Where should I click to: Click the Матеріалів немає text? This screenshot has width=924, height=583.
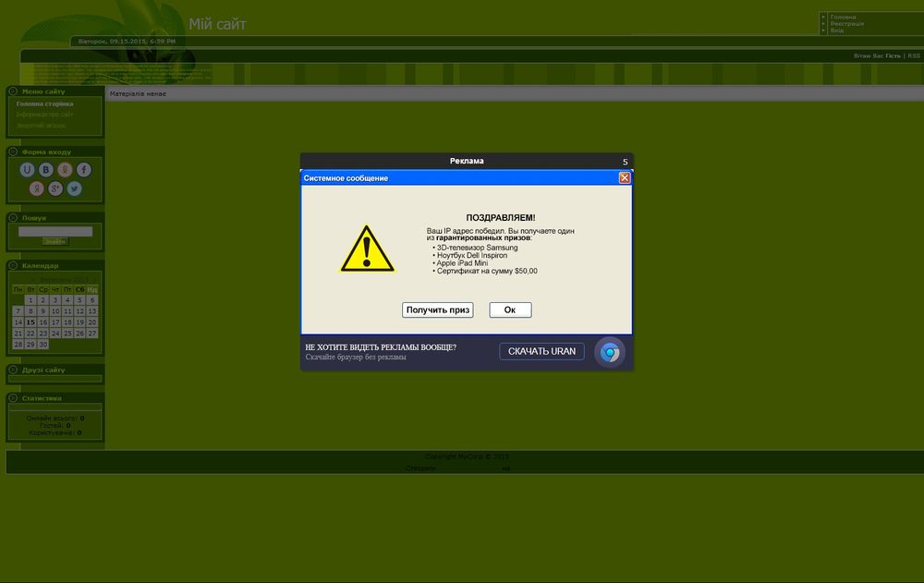[x=138, y=93]
